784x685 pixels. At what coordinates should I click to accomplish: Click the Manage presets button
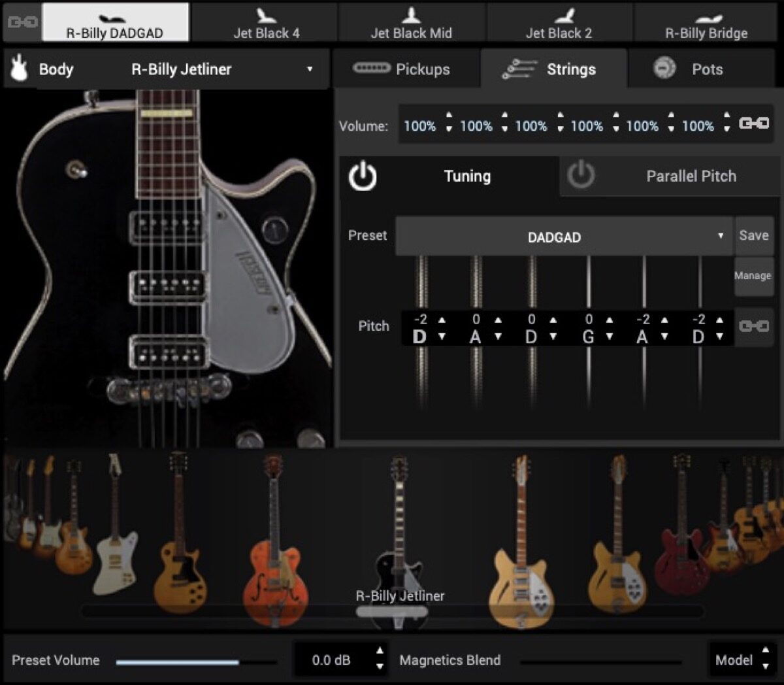point(753,276)
